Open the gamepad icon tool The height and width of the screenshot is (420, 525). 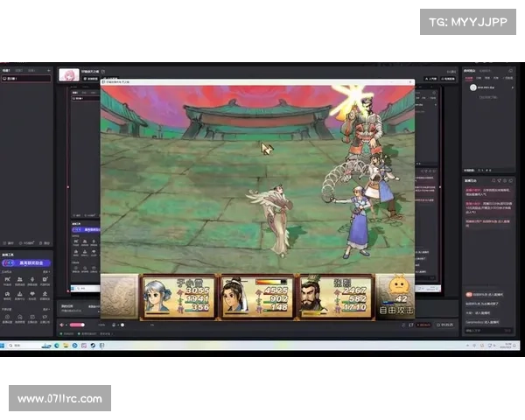(x=7, y=294)
